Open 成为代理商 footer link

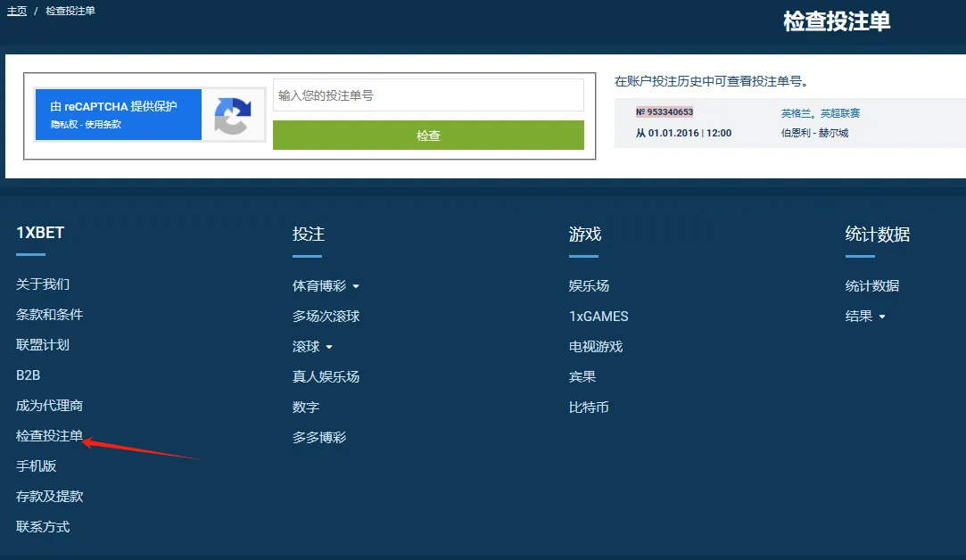click(x=49, y=406)
